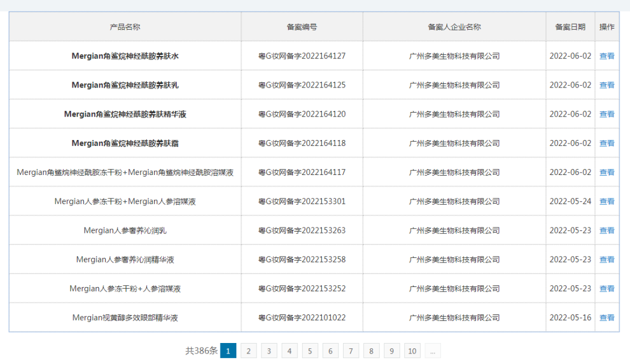
Task: Click the 备案编号 column header
Action: click(302, 27)
